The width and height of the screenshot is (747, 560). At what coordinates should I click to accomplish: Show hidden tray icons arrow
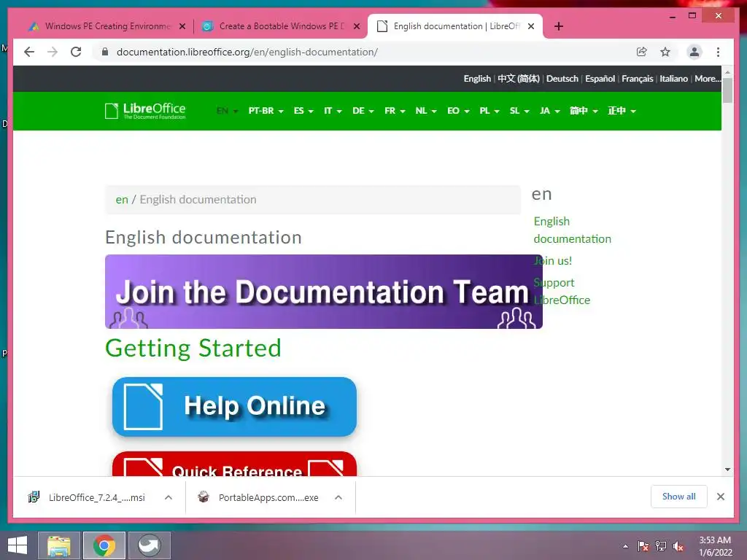coord(625,546)
